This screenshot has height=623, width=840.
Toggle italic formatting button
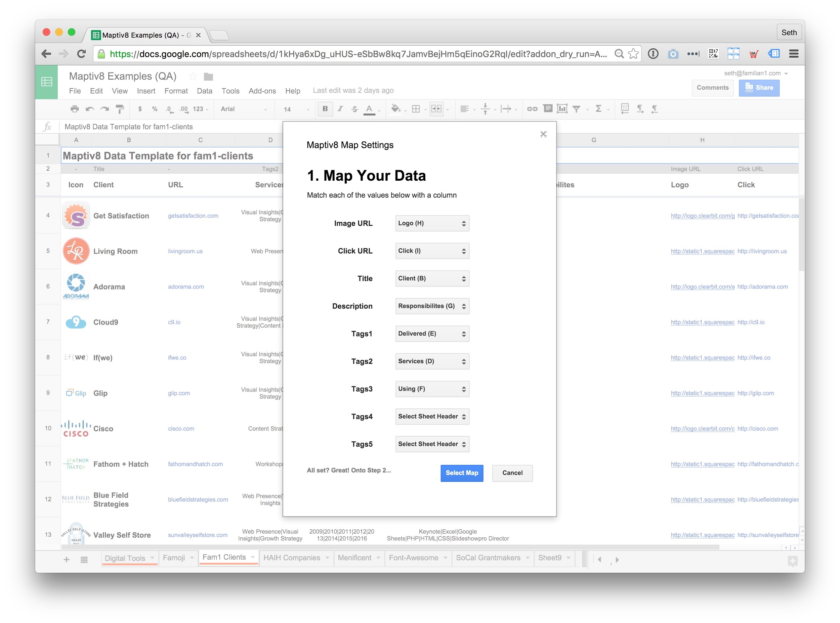click(x=340, y=108)
